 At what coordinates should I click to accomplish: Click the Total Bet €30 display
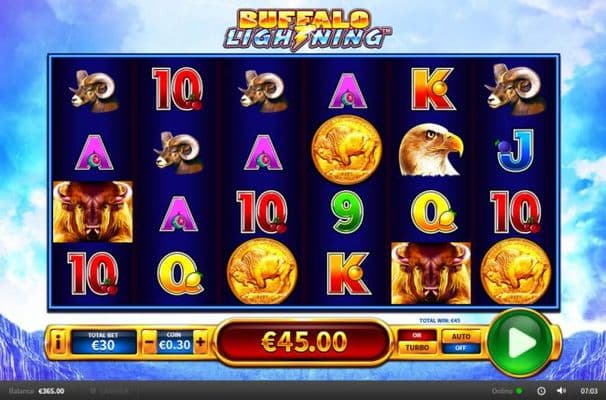(x=103, y=342)
